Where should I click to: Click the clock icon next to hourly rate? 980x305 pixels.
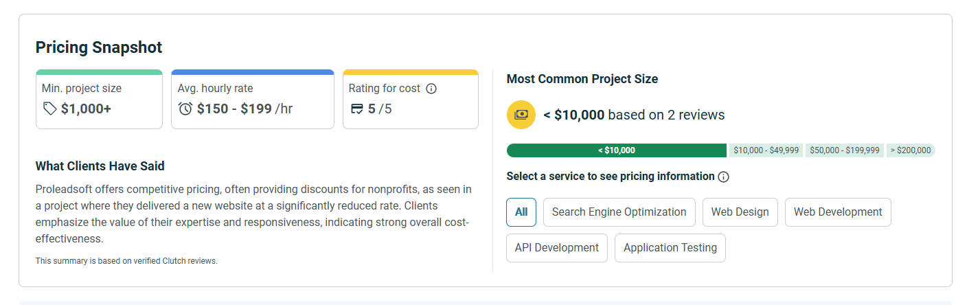pos(185,109)
